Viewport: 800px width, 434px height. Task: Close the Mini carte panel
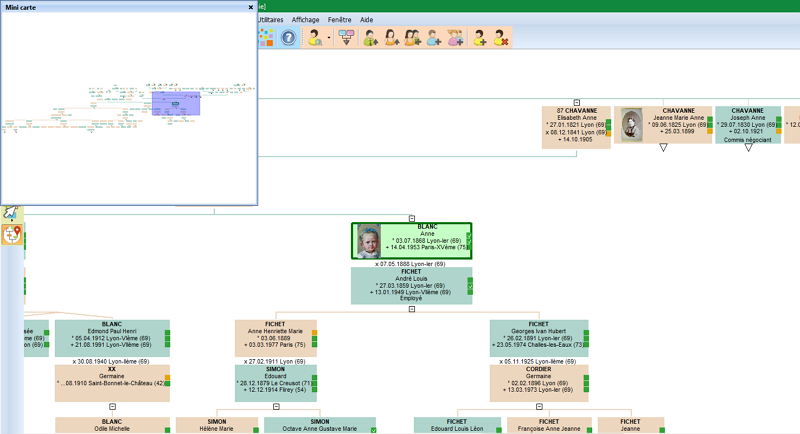tap(251, 7)
